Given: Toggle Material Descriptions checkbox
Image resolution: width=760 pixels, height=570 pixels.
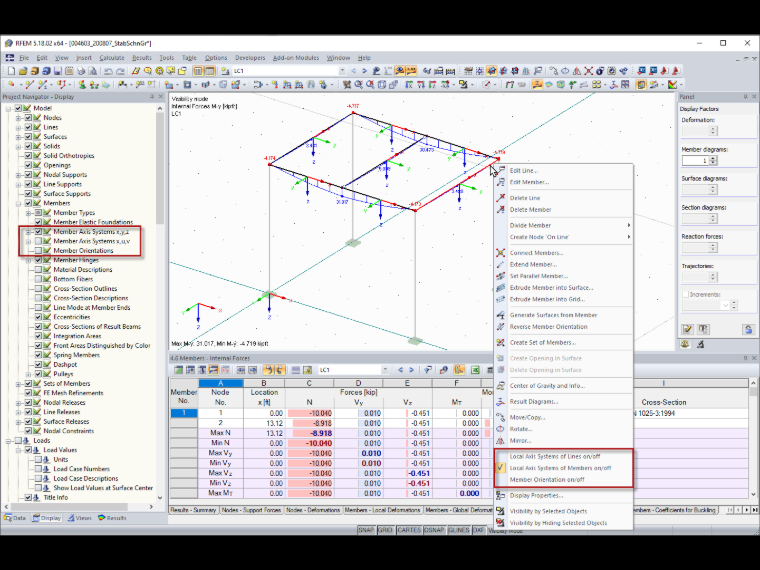Looking at the screenshot, I should pos(38,269).
